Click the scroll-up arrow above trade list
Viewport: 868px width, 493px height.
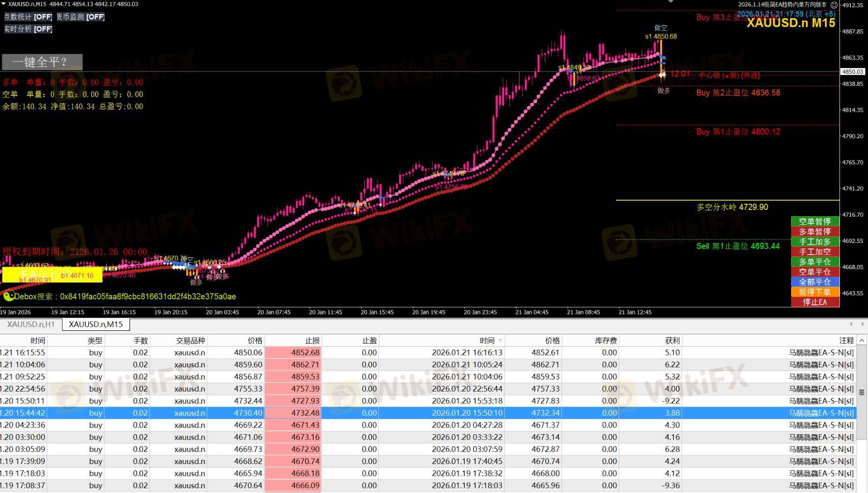862,340
